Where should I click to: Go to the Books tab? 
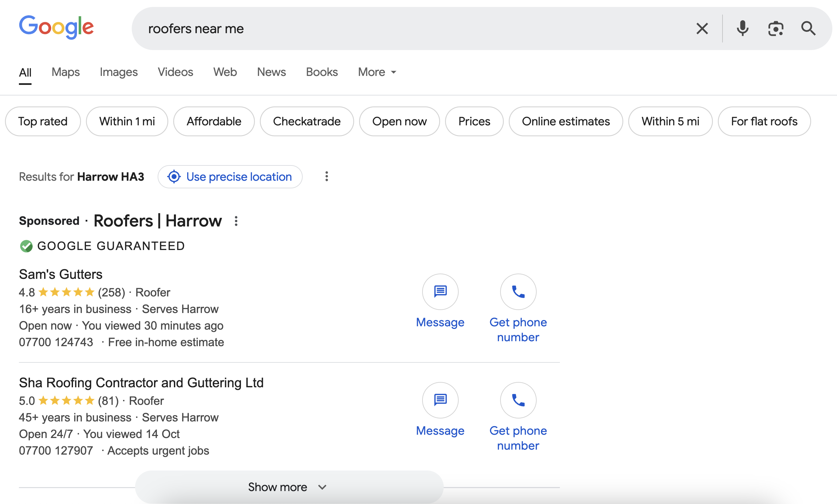[322, 72]
